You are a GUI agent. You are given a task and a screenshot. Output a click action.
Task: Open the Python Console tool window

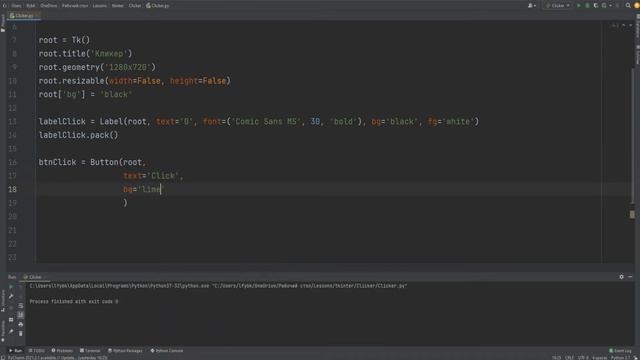point(167,351)
